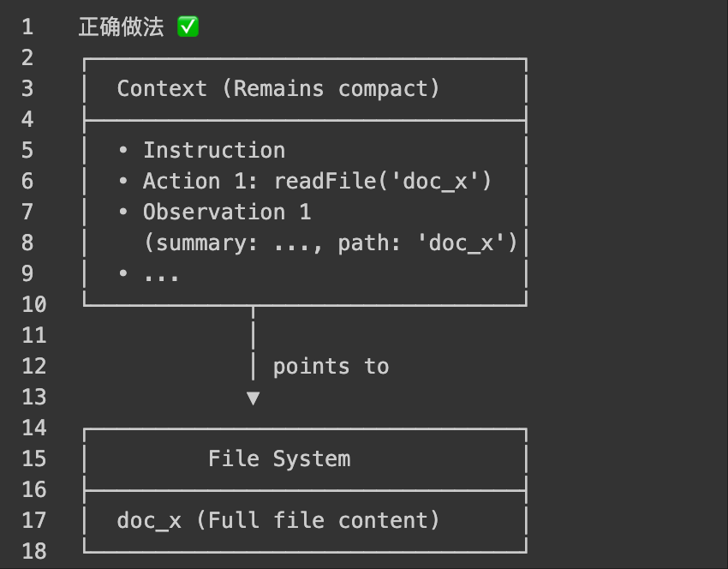Click the green checkmark emoji
728x569 pixels.
188,27
